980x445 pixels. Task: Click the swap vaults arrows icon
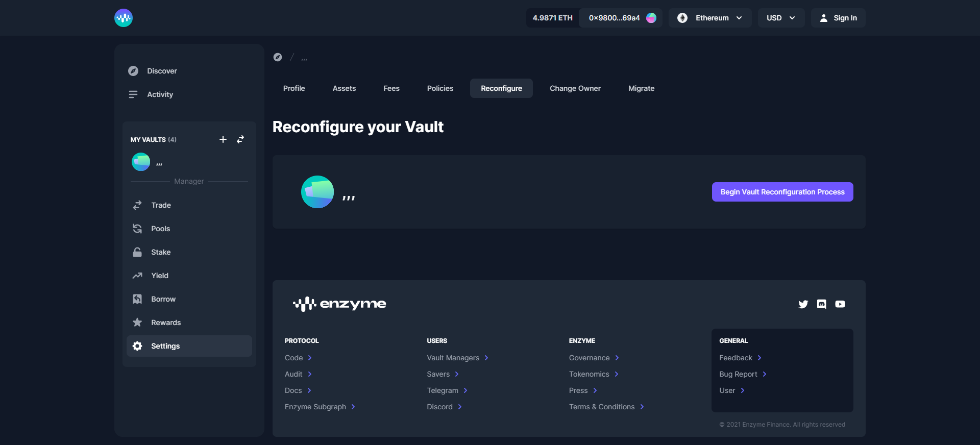pyautogui.click(x=240, y=139)
